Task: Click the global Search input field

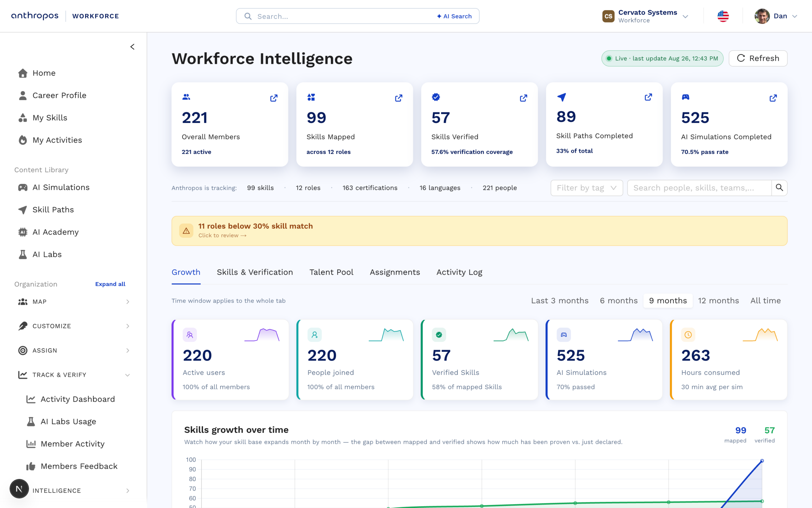Action: [x=357, y=16]
